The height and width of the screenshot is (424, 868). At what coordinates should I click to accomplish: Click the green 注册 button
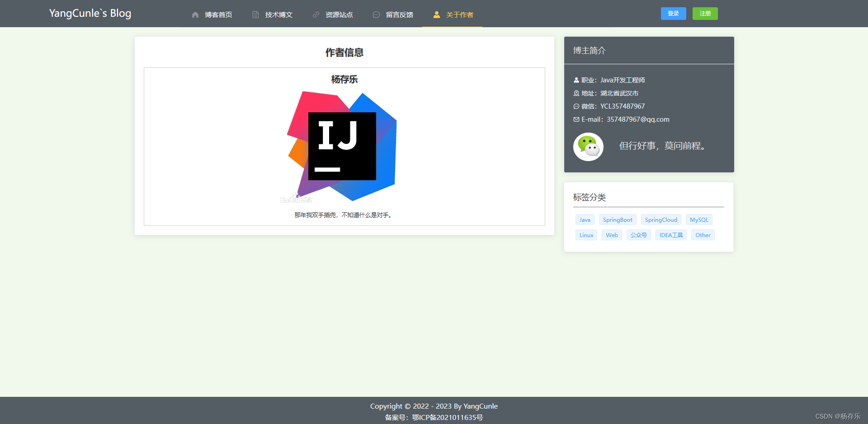pos(705,14)
